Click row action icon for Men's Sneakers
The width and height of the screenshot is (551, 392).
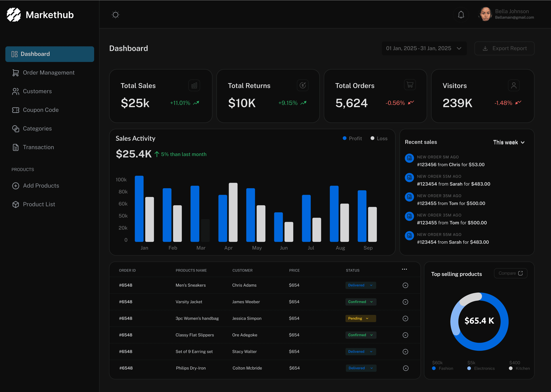[x=405, y=285]
